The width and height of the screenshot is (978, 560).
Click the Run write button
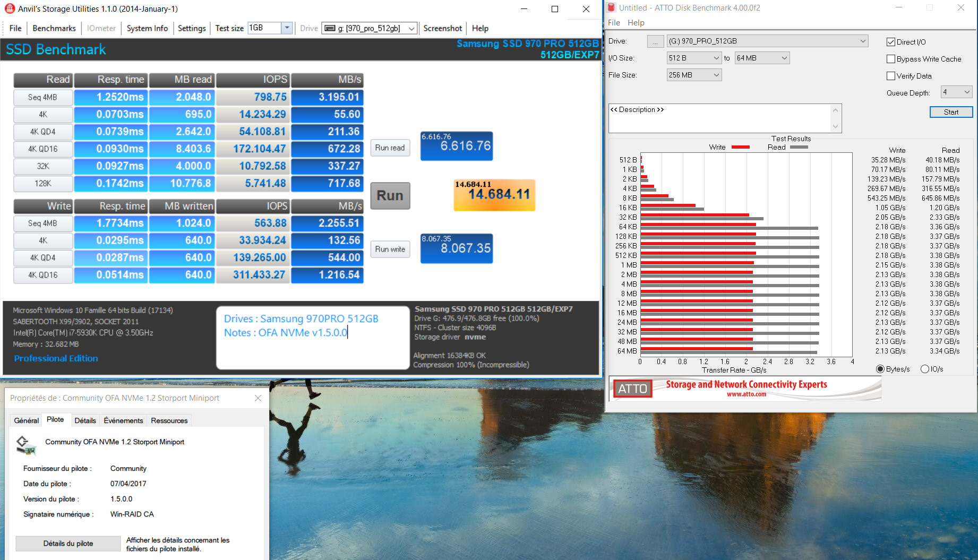390,249
